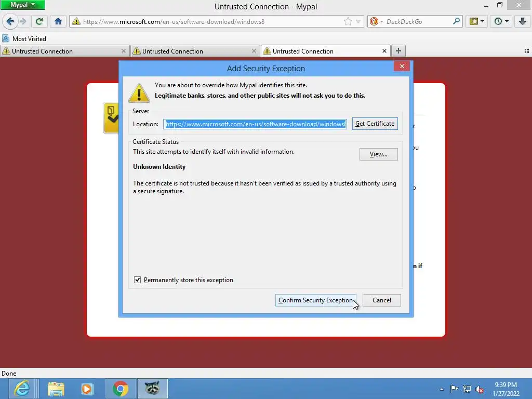
Task: Open the media player taskbar icon
Action: click(87, 389)
